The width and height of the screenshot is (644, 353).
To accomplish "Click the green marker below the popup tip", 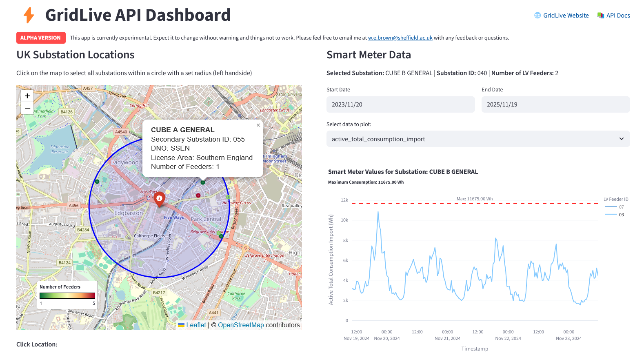I will click(x=203, y=182).
